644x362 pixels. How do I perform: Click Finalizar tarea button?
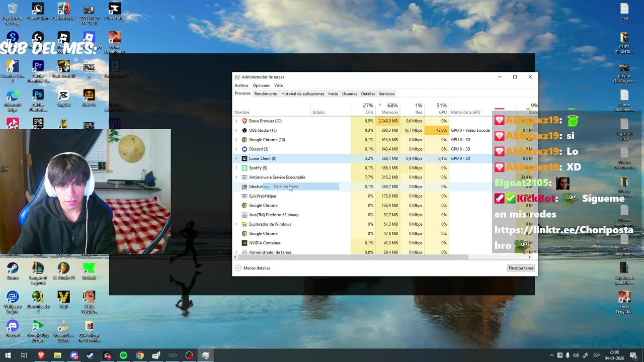click(520, 268)
